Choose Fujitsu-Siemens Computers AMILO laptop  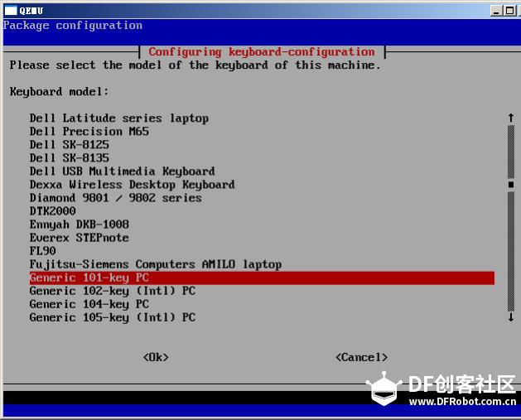pos(156,264)
